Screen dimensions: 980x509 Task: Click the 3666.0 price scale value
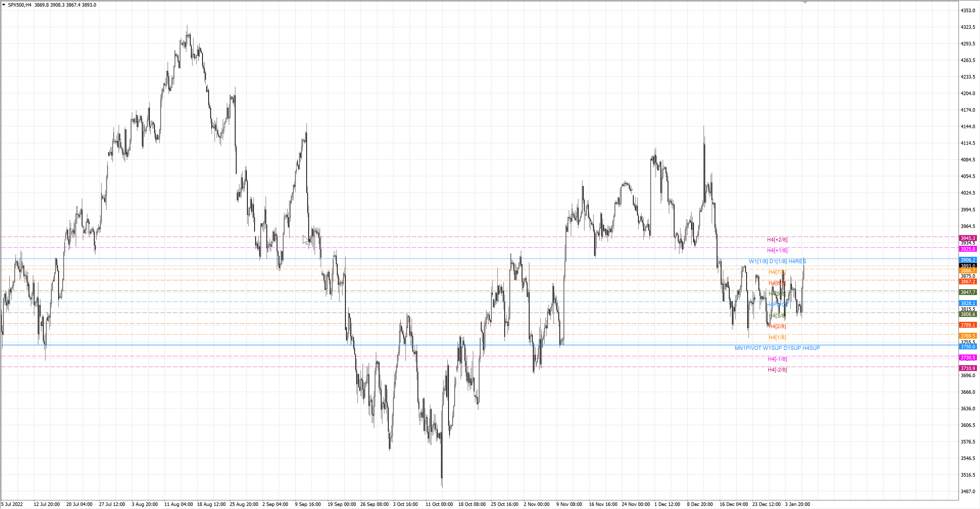pos(968,392)
